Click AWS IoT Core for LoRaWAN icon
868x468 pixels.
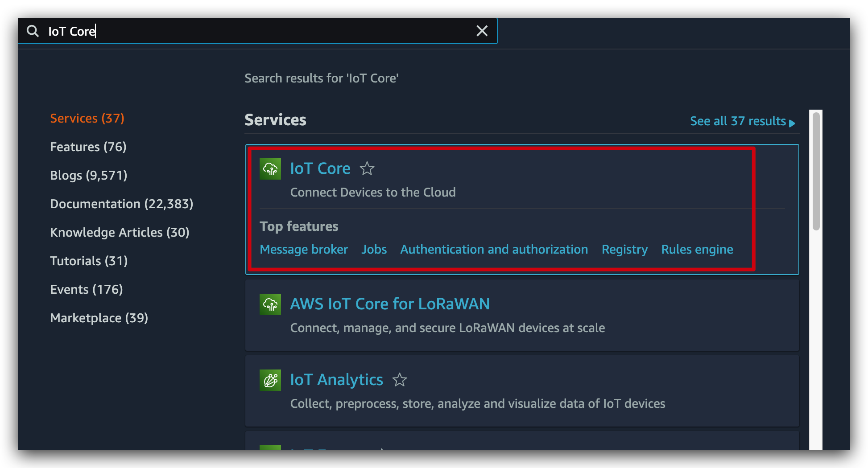point(270,304)
